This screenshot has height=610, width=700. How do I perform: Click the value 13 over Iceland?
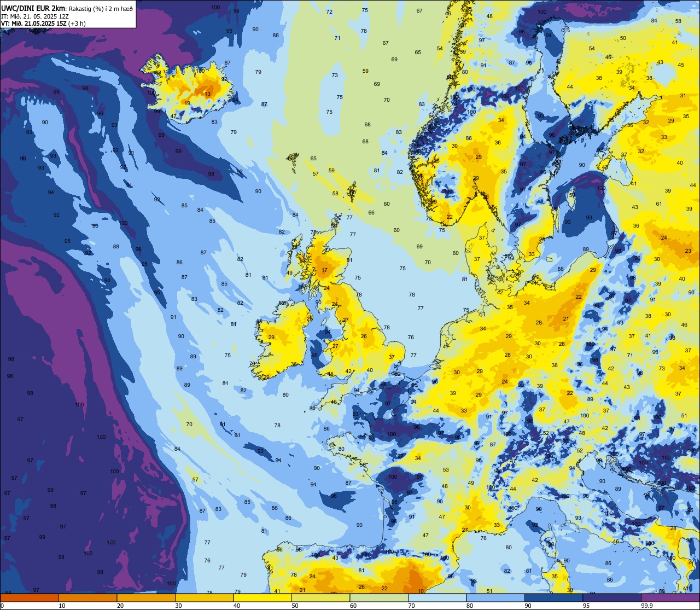pyautogui.click(x=207, y=94)
